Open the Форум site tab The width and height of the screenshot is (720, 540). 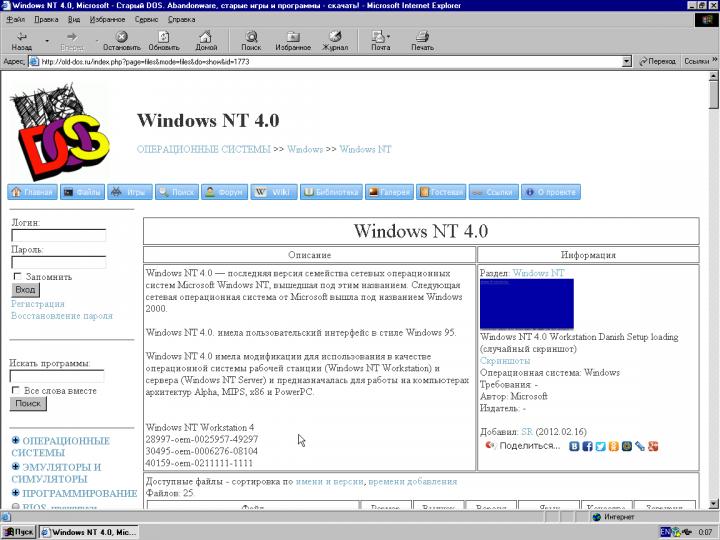(225, 192)
